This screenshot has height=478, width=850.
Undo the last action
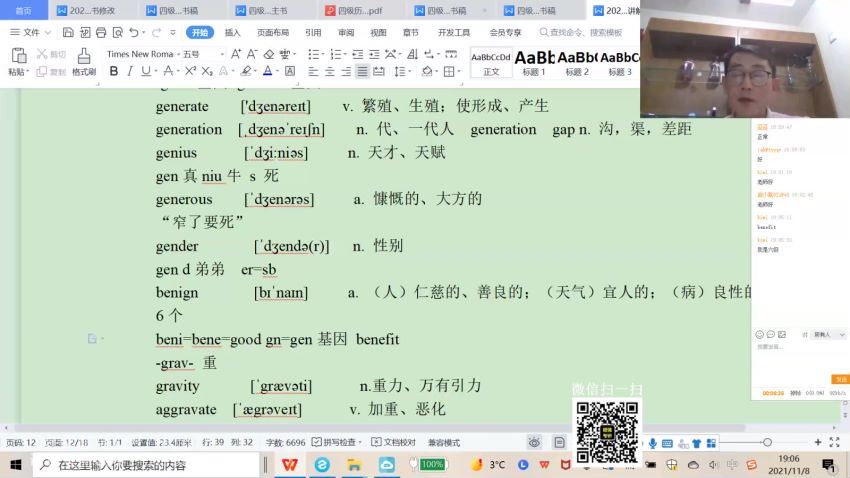pos(133,33)
